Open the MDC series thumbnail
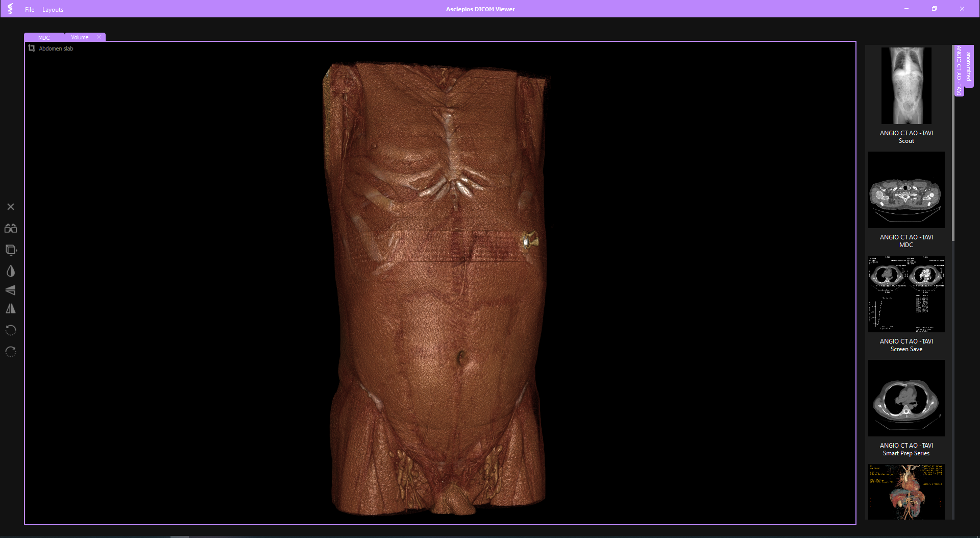The image size is (980, 538). (x=906, y=190)
